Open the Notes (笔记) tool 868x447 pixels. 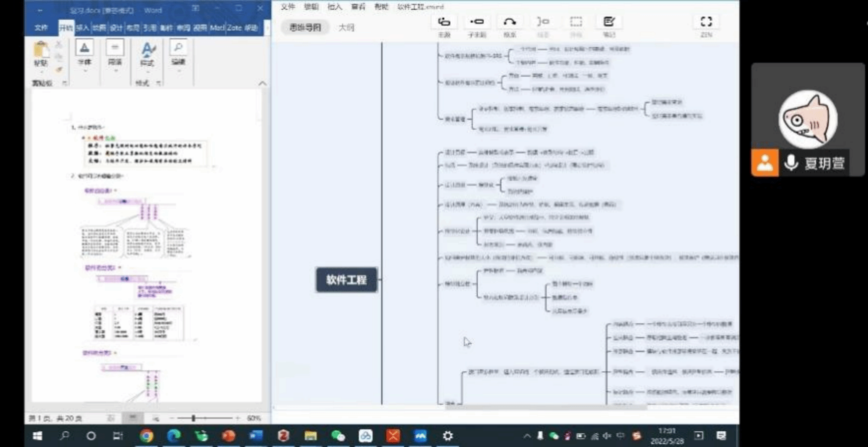tap(609, 22)
